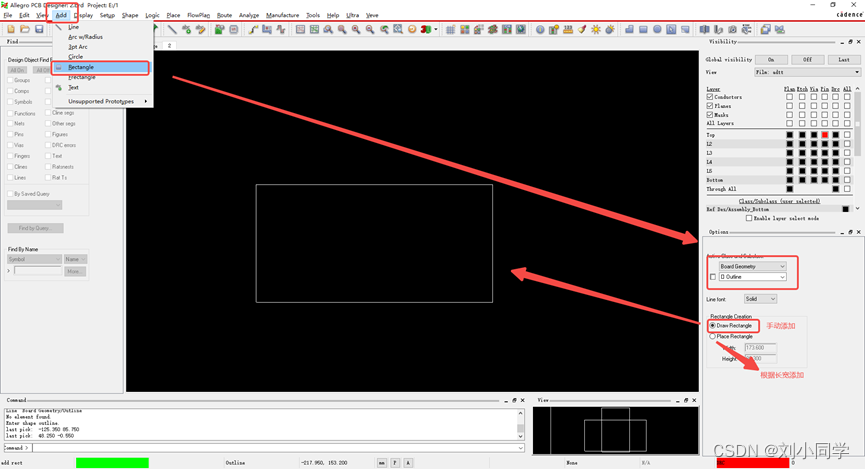The width and height of the screenshot is (865, 469).
Task: Click the Shape Add Circle icon
Action: [x=657, y=29]
